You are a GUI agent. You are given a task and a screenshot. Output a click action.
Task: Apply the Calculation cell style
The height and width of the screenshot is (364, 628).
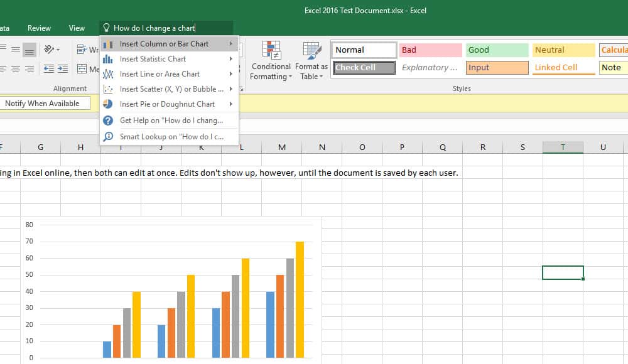[613, 50]
